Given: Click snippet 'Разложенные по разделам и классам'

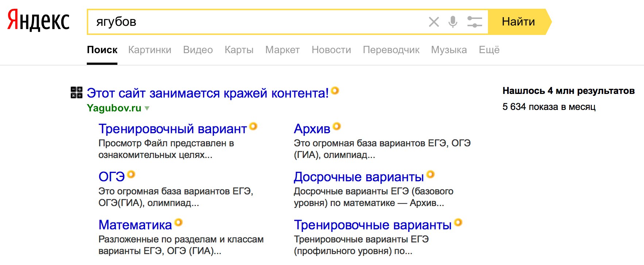Looking at the screenshot, I should click(181, 239).
